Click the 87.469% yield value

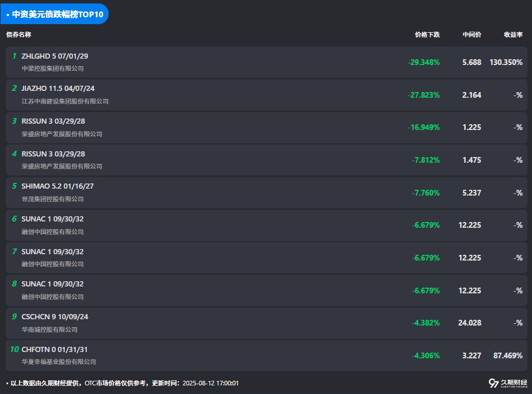coord(508,355)
